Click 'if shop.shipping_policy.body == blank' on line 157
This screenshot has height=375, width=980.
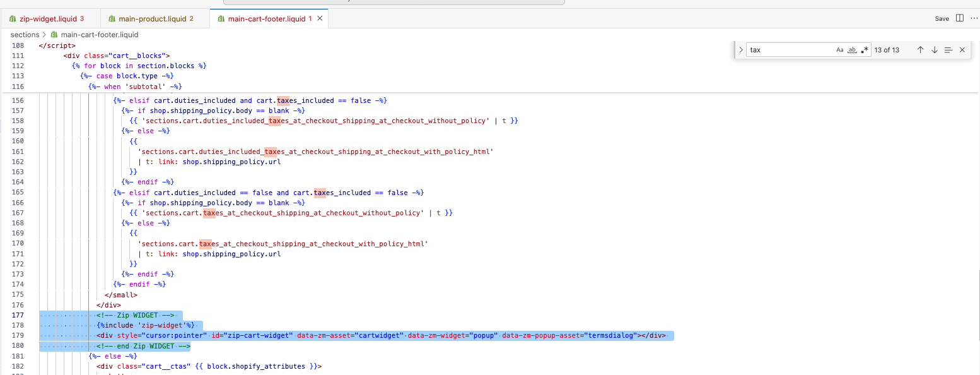(213, 110)
